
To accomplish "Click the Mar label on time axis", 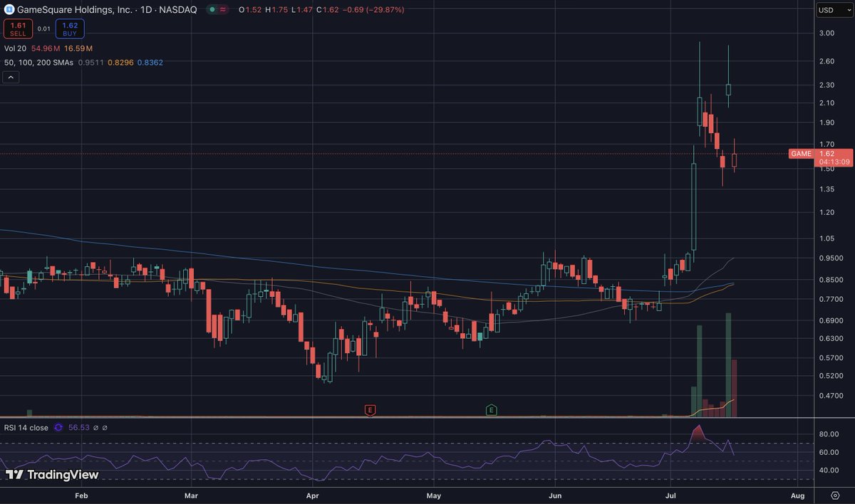I will pyautogui.click(x=191, y=495).
